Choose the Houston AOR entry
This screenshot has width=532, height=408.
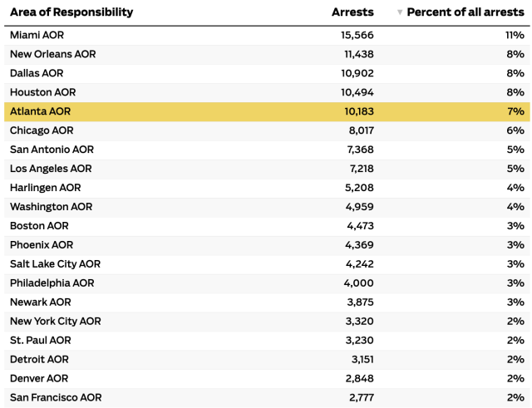tap(42, 92)
